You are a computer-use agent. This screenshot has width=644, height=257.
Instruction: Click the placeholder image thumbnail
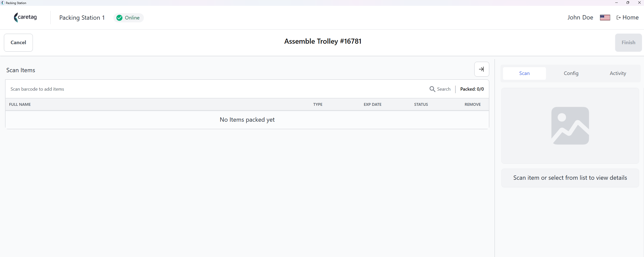(570, 126)
